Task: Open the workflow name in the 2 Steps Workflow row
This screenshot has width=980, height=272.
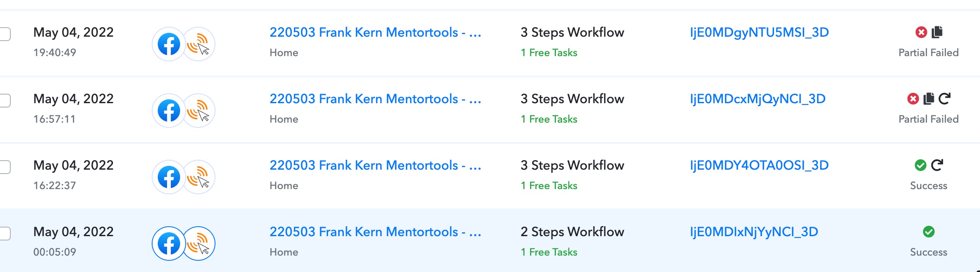Action: 375,232
